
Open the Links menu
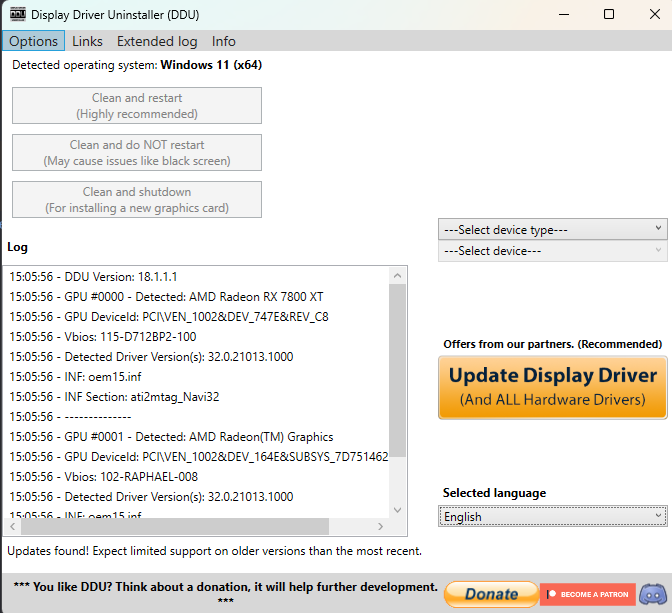pos(87,41)
